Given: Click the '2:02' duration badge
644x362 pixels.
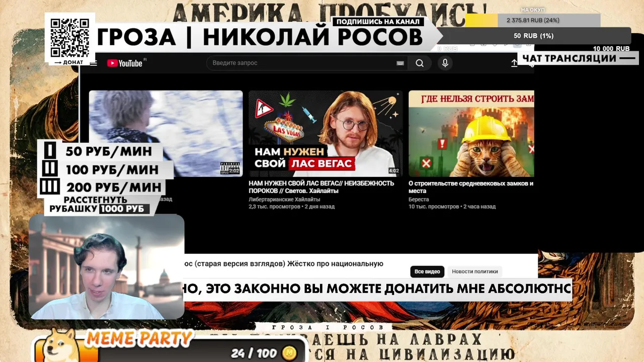Looking at the screenshot, I should click(x=234, y=171).
